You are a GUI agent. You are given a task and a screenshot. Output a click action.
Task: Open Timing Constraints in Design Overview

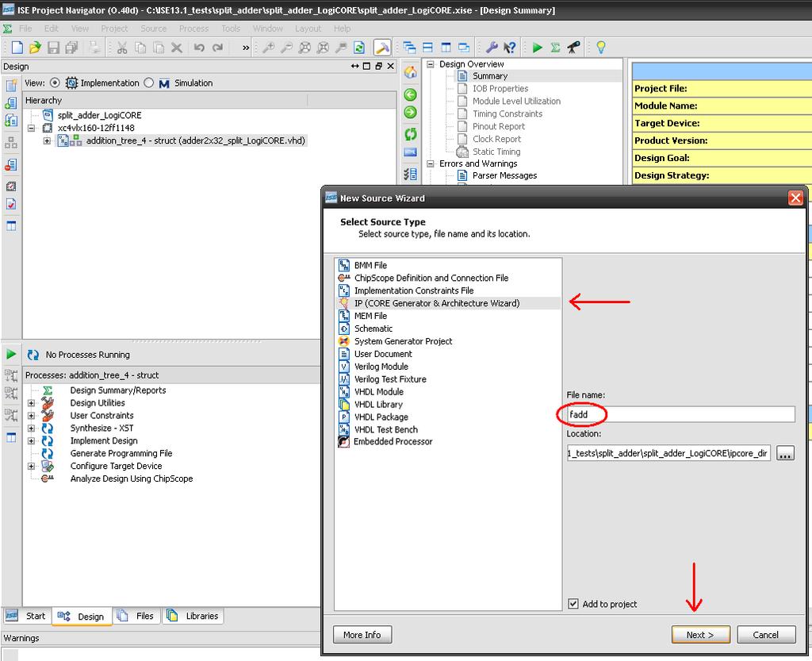coord(507,113)
